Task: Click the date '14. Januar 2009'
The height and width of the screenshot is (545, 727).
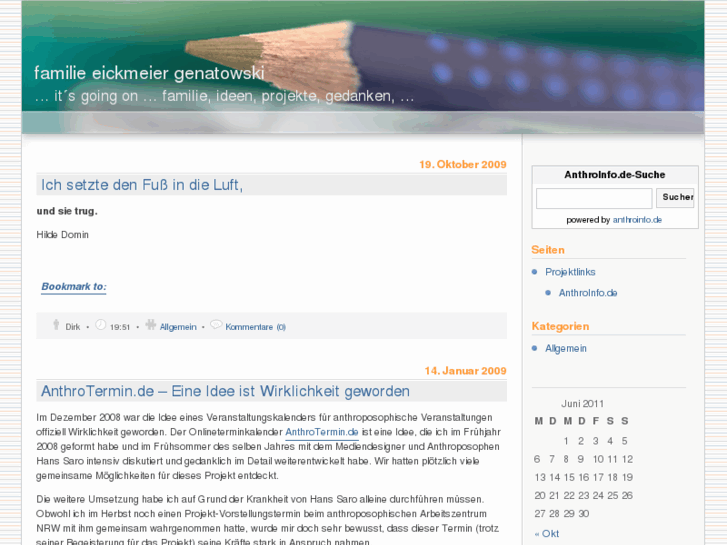Action: 466,371
